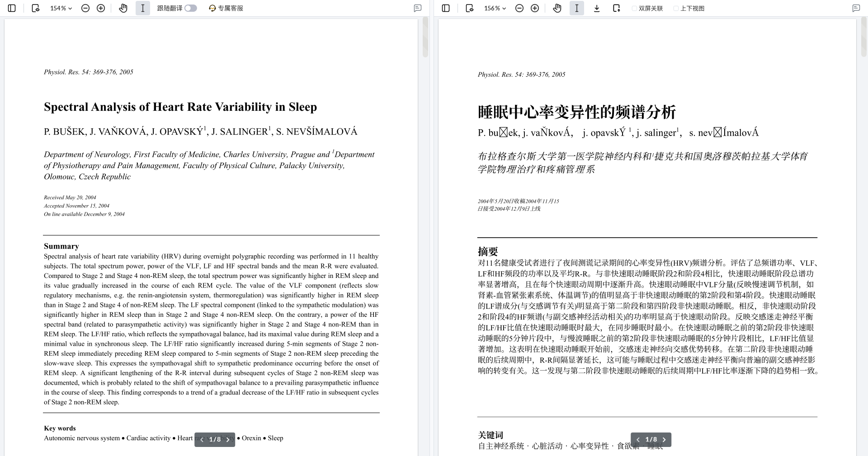Click translated date line 2004年5月20日收稿

coord(501,201)
